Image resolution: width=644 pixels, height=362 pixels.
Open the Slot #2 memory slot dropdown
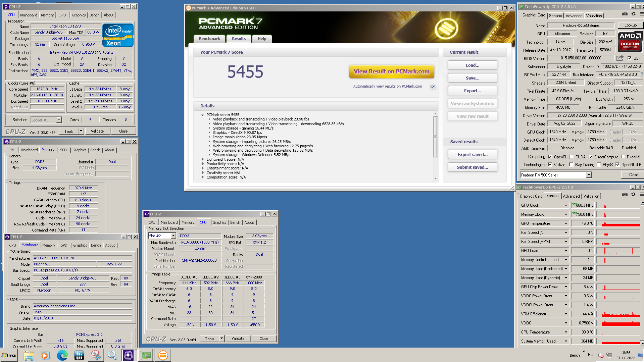(x=173, y=236)
